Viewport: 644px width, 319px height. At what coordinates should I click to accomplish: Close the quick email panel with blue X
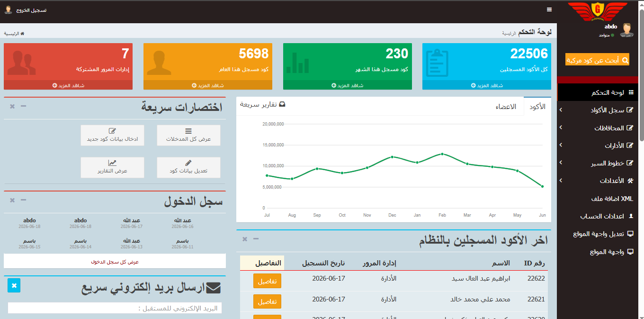tap(14, 285)
